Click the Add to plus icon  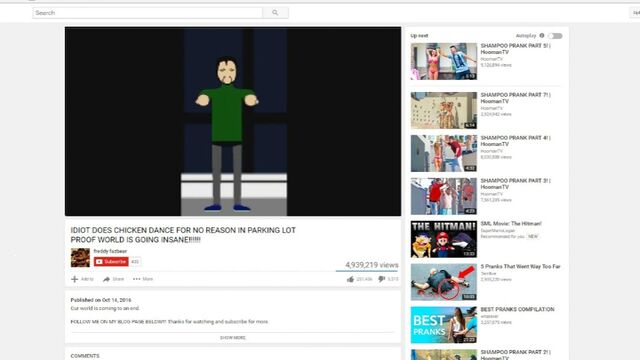pyautogui.click(x=74, y=279)
